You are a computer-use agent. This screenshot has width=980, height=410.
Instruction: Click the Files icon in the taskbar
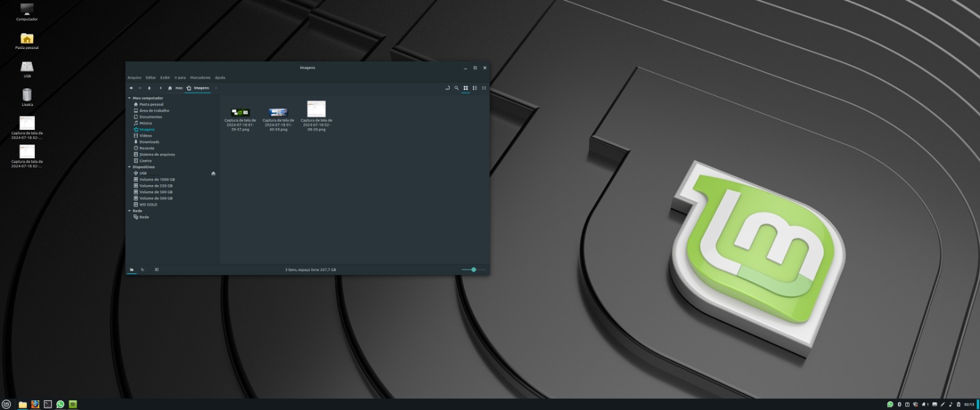[x=23, y=404]
